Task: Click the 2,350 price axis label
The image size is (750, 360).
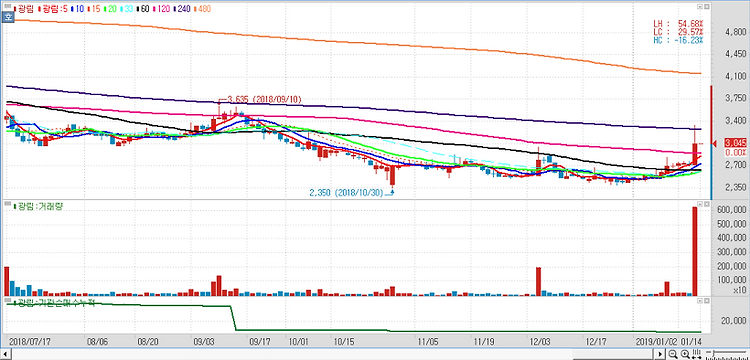Action: click(x=735, y=187)
